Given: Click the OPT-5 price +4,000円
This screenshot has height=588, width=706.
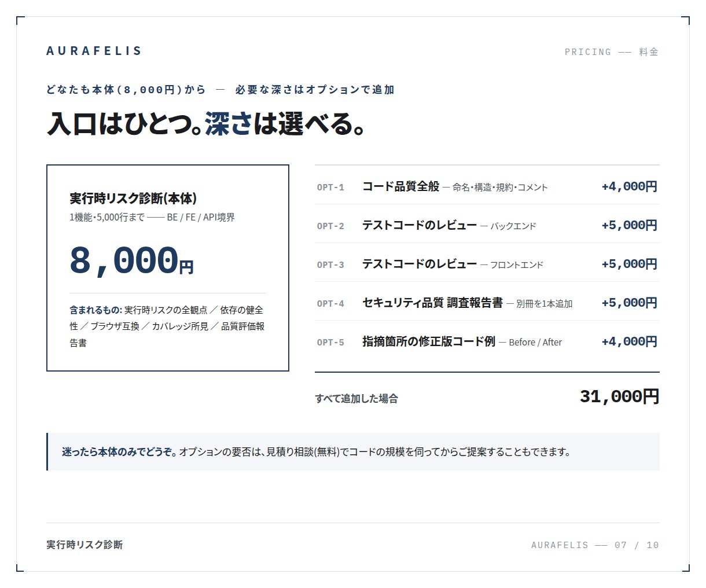Looking at the screenshot, I should 629,341.
